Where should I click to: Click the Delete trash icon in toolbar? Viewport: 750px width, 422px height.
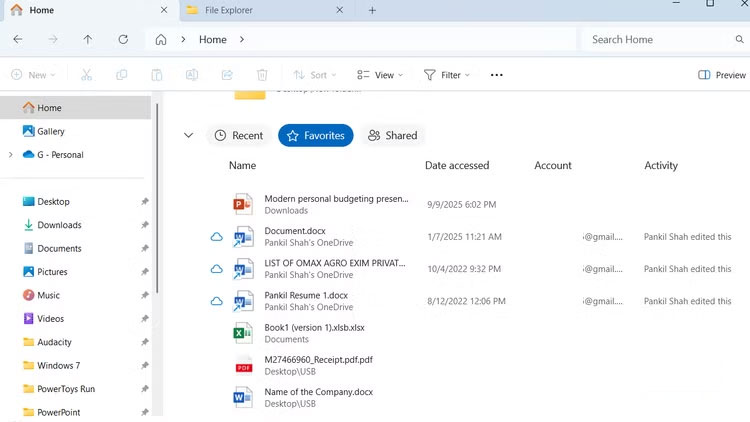262,75
